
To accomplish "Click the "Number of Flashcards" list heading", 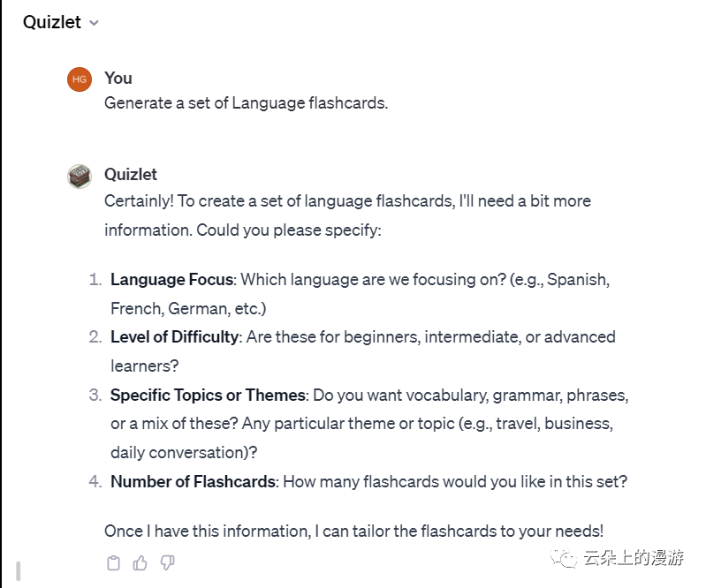I will click(194, 482).
